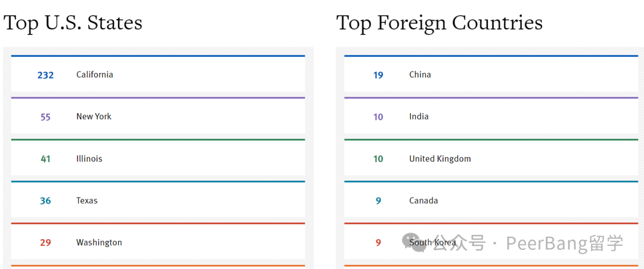
Task: Click the 19 count beside China
Action: (x=378, y=75)
